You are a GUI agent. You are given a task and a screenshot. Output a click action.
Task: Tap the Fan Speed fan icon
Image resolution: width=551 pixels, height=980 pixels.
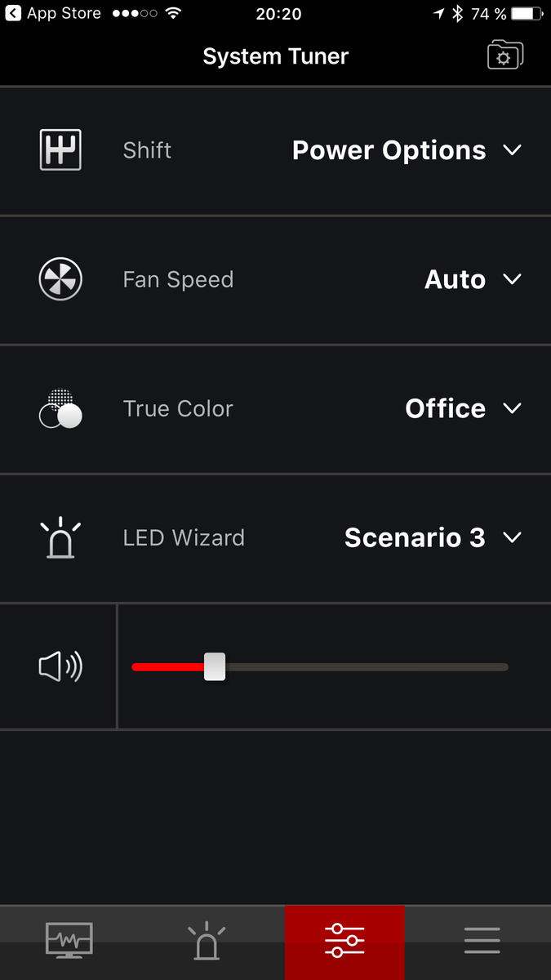60,279
